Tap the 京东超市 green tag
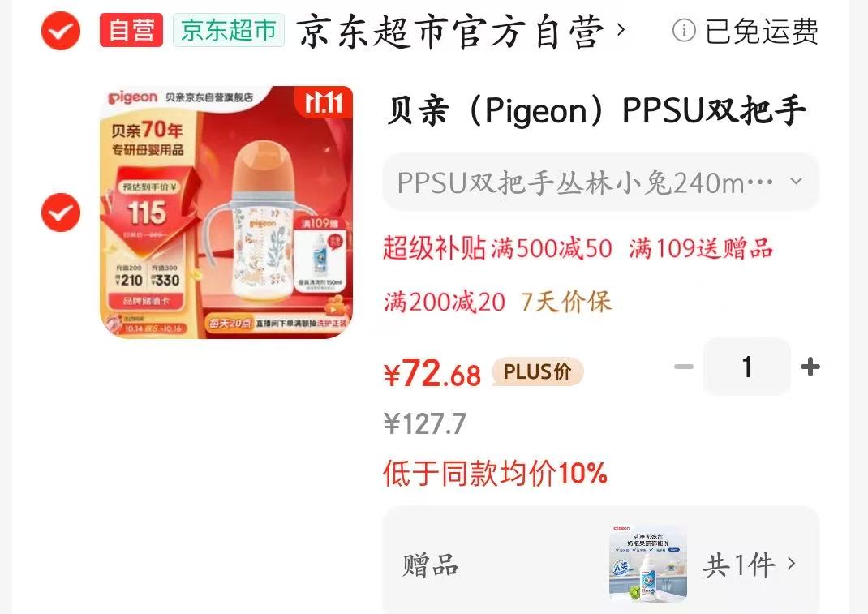868x614 pixels. point(229,30)
